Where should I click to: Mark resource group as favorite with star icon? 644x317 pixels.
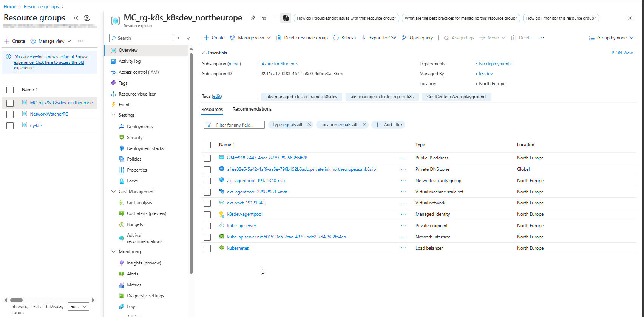pos(264,18)
